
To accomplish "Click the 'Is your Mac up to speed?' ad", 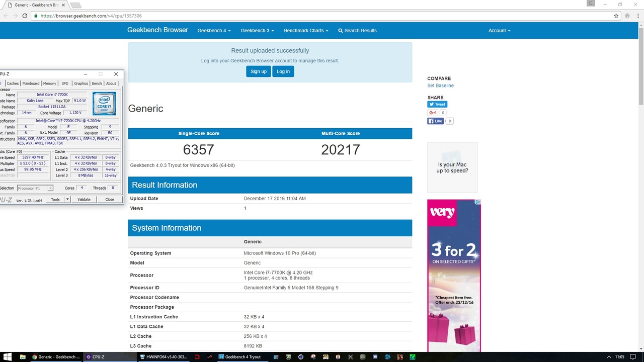I will (452, 168).
